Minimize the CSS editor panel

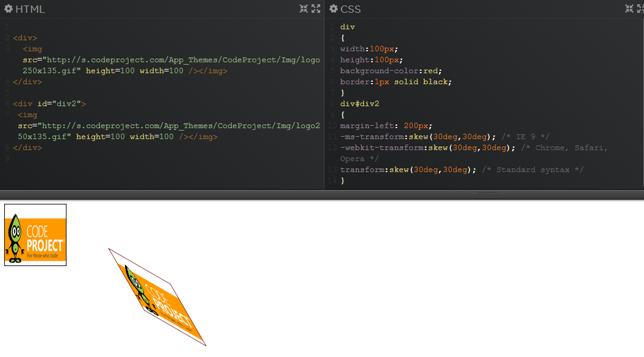click(629, 9)
